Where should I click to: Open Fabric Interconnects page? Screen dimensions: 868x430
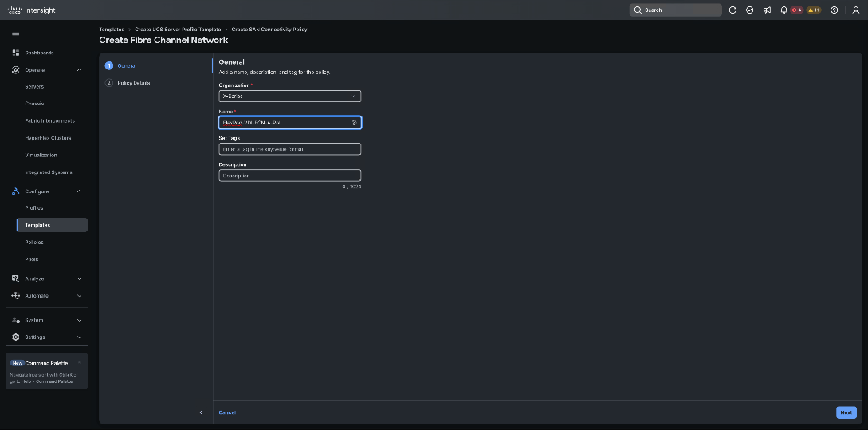(x=50, y=120)
